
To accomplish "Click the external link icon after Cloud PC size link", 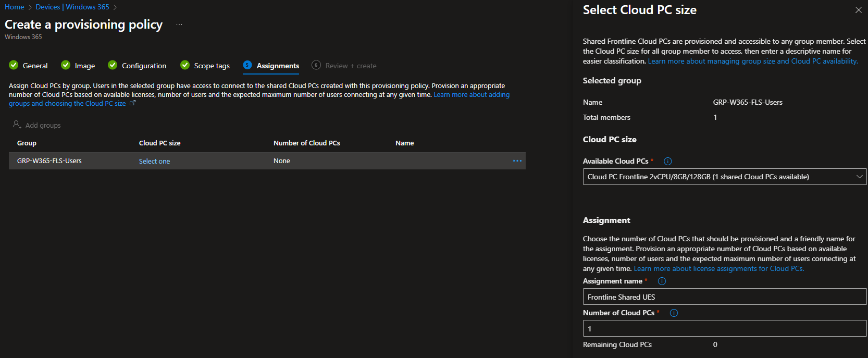I will click(132, 103).
